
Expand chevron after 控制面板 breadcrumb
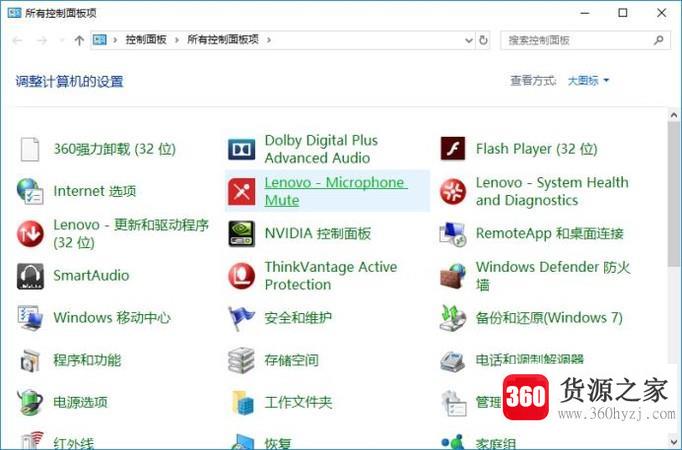[177, 40]
